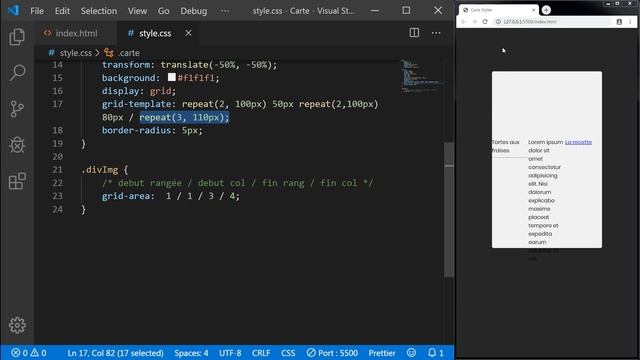The image size is (640, 360).
Task: Click Tartes aux fraises text in browser
Action: tap(506, 146)
